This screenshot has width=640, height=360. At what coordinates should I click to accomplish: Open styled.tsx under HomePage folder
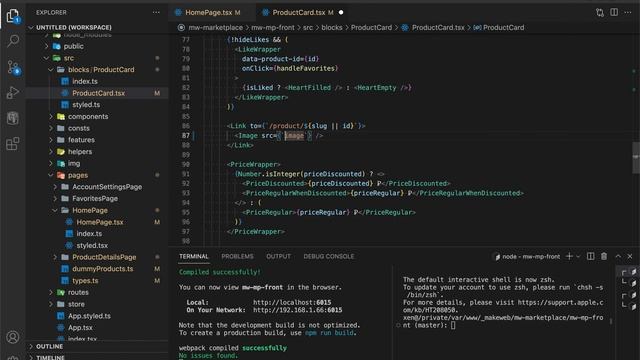[x=92, y=246]
